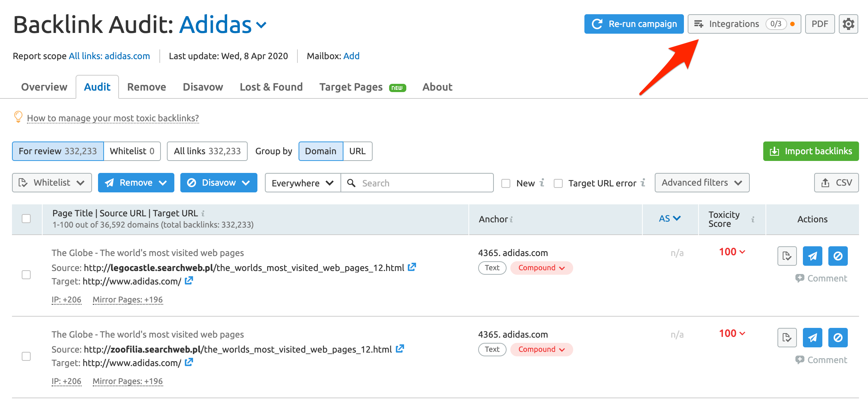Click the disavow icon in first row
Screen dimensions: 868x399
[838, 256]
